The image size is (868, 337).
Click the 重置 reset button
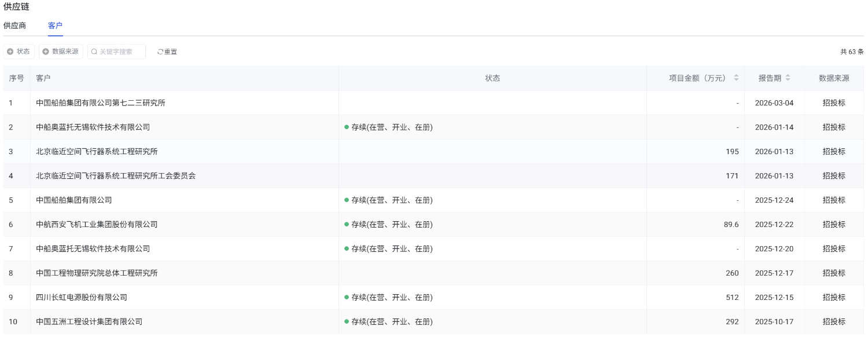coord(167,52)
